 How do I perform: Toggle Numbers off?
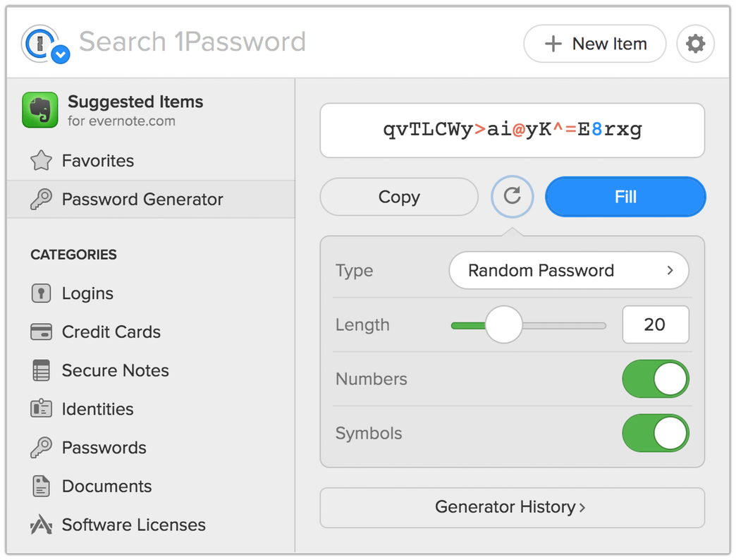(656, 379)
